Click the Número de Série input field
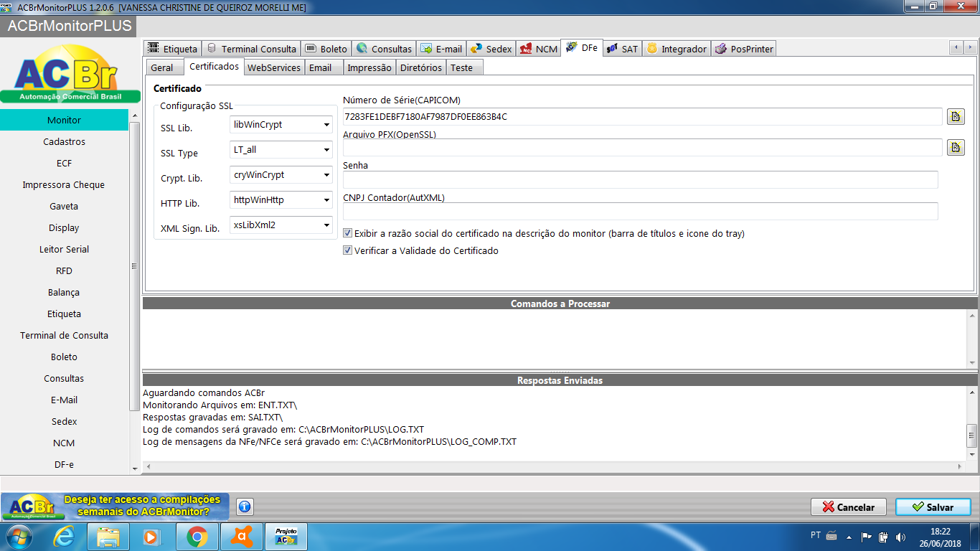980x551 pixels. [642, 116]
